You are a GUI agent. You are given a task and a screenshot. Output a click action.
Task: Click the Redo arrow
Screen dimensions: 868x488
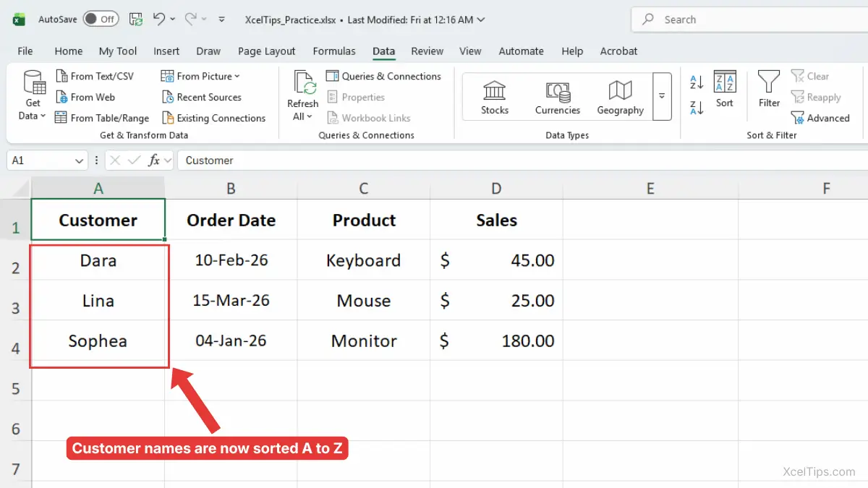point(191,19)
